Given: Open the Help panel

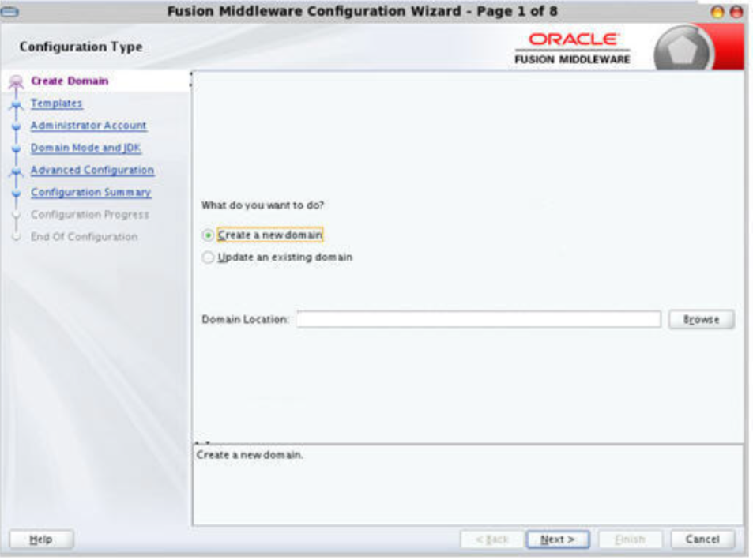Looking at the screenshot, I should [x=41, y=539].
